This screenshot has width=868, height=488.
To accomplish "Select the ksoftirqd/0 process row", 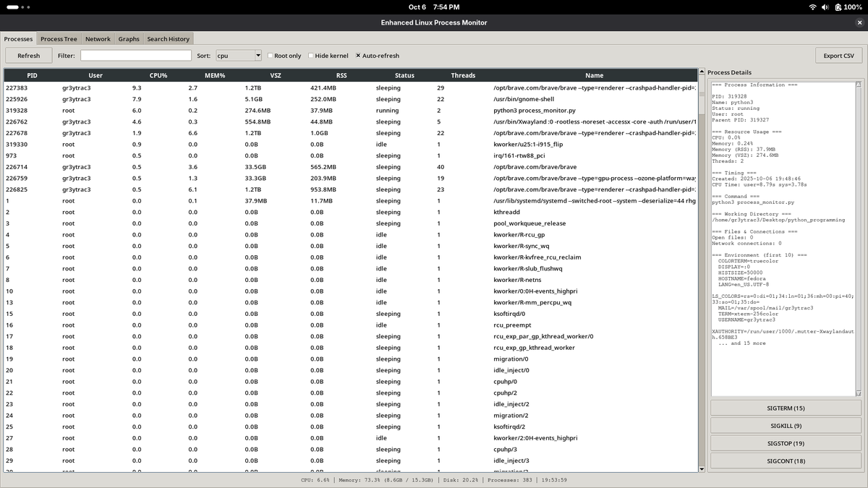I will point(350,314).
